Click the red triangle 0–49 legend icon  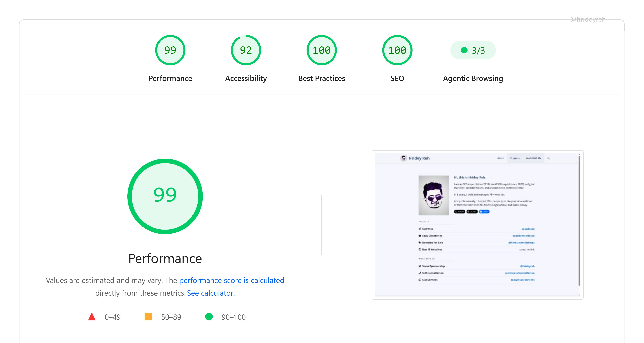point(92,317)
